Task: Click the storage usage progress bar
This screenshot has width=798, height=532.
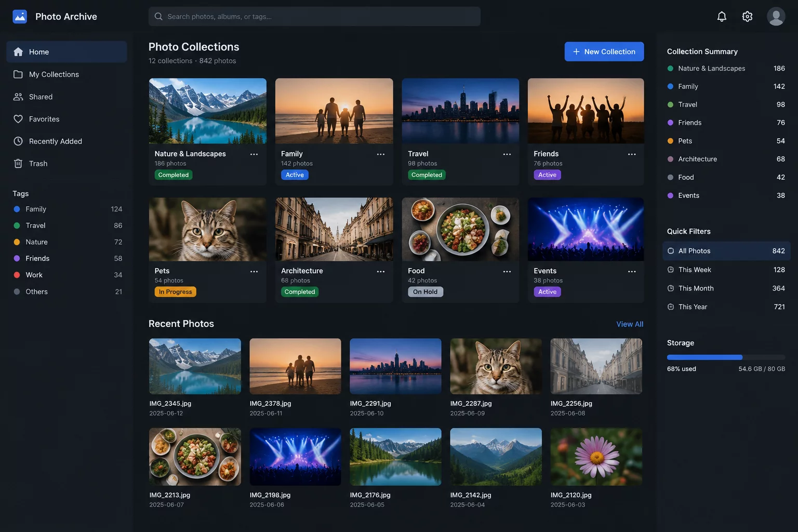Action: pos(726,357)
